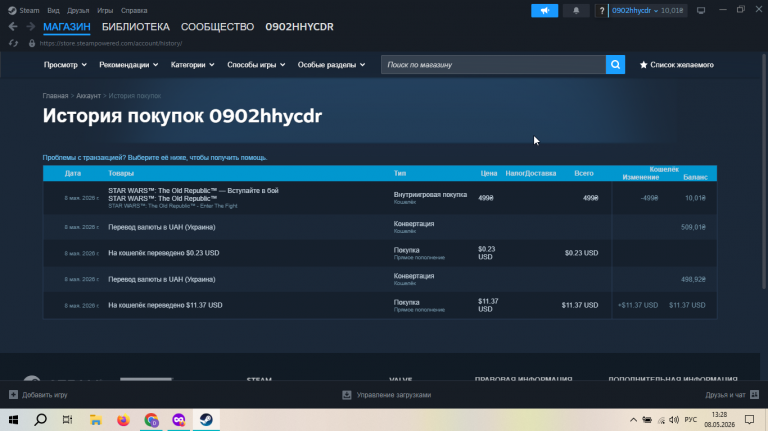Open File Explorer from taskbar
Viewport: 768px width, 431px height.
pyautogui.click(x=96, y=420)
